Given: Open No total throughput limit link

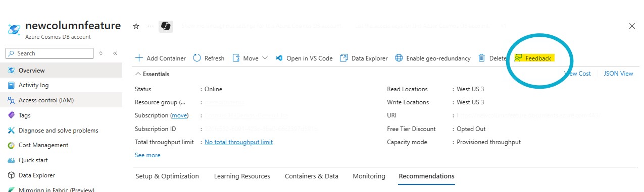Looking at the screenshot, I should pyautogui.click(x=238, y=142).
